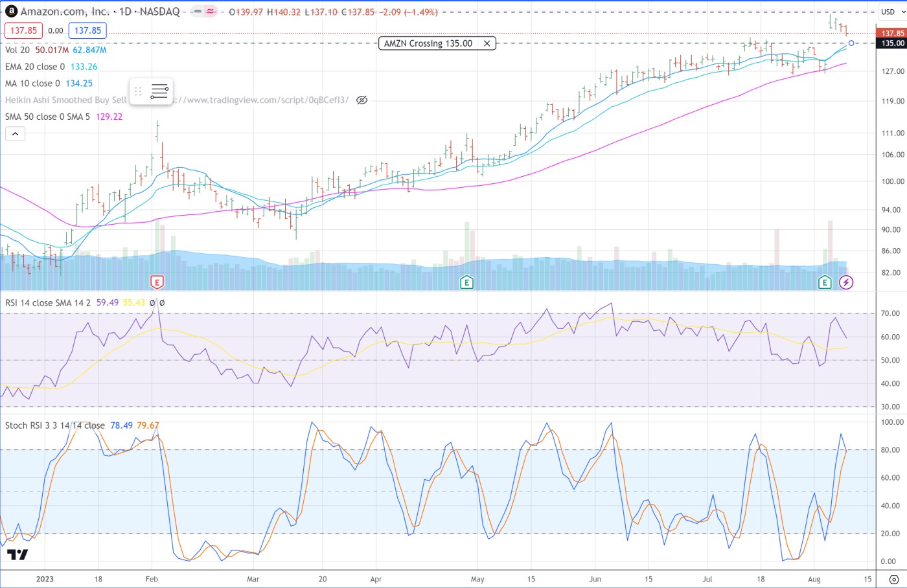Screen dimensions: 907x588
Task: Click the Amazon.com, Inc. symbol title
Action: tap(65, 12)
